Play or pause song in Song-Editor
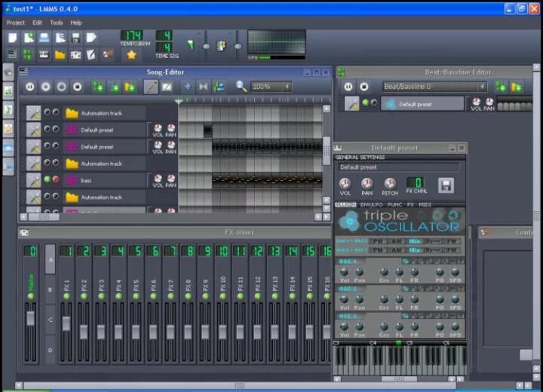Image resolution: width=543 pixels, height=392 pixels. click(30, 87)
